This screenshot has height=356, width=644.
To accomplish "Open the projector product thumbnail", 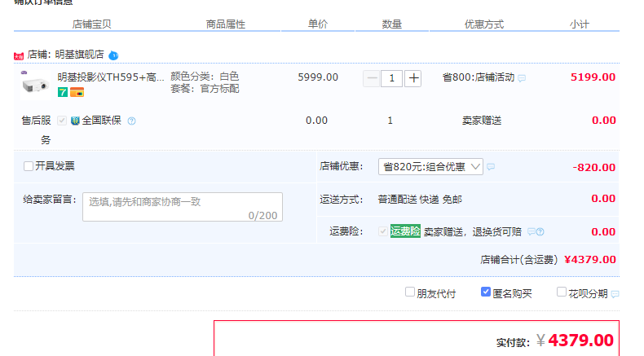I will tap(35, 85).
